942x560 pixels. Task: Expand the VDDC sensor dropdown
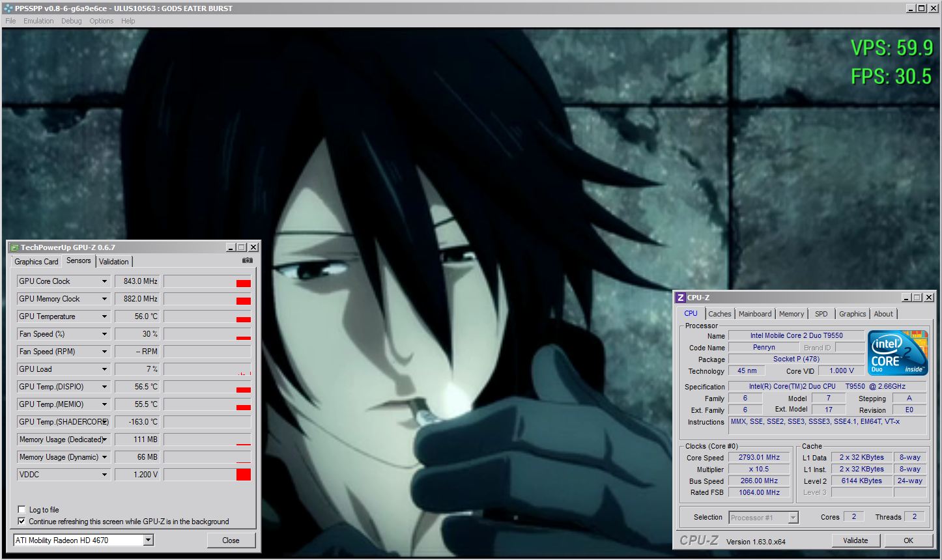point(104,475)
